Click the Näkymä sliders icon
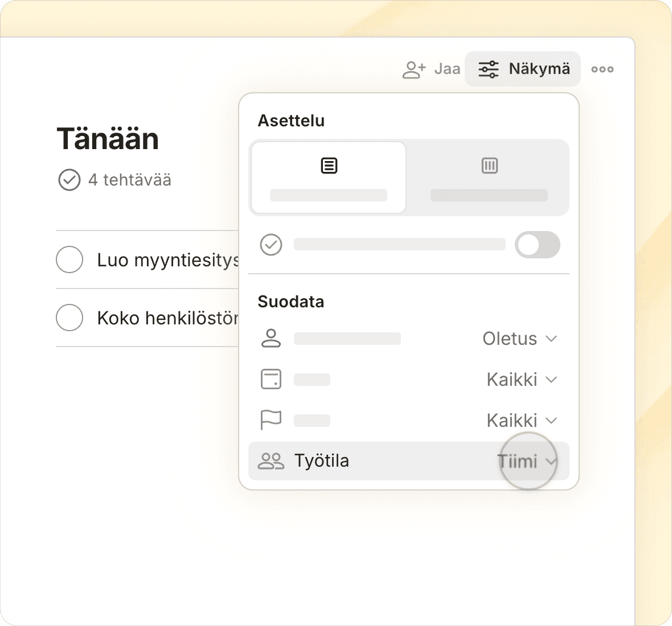Image resolution: width=672 pixels, height=626 pixels. [489, 69]
